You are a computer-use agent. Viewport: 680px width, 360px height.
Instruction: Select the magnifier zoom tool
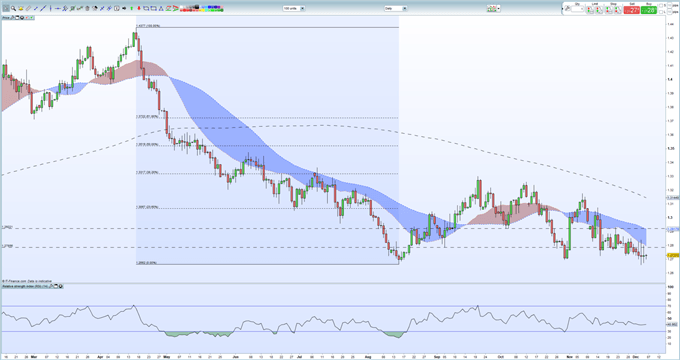[13, 8]
